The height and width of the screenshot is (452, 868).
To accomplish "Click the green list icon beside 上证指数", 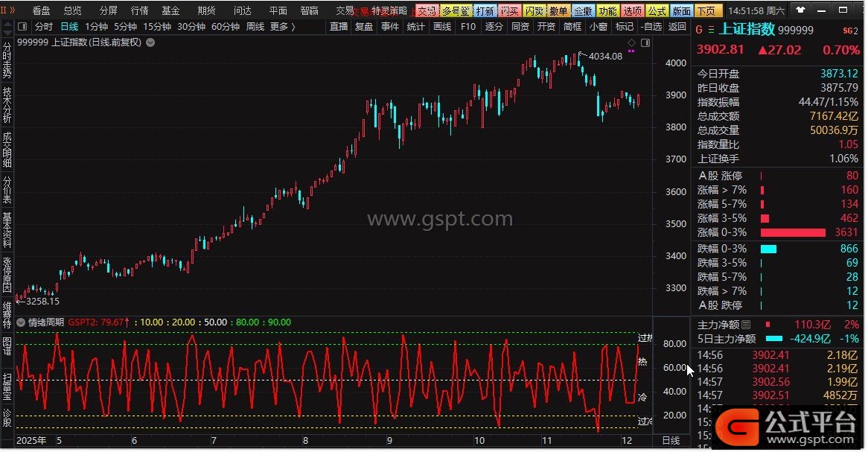I will [711, 30].
